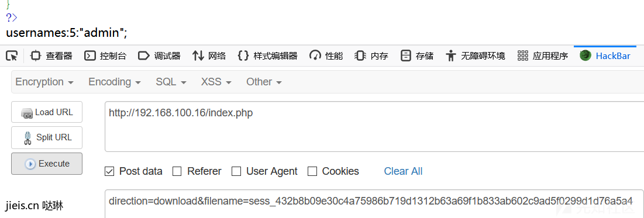Viewport: 644px width, 218px height.
Task: Click into the URL text field
Action: point(374,126)
